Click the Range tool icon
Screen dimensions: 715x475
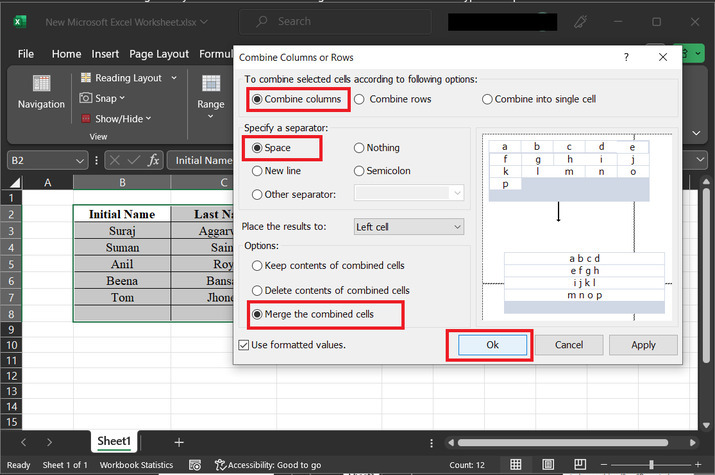[x=211, y=86]
